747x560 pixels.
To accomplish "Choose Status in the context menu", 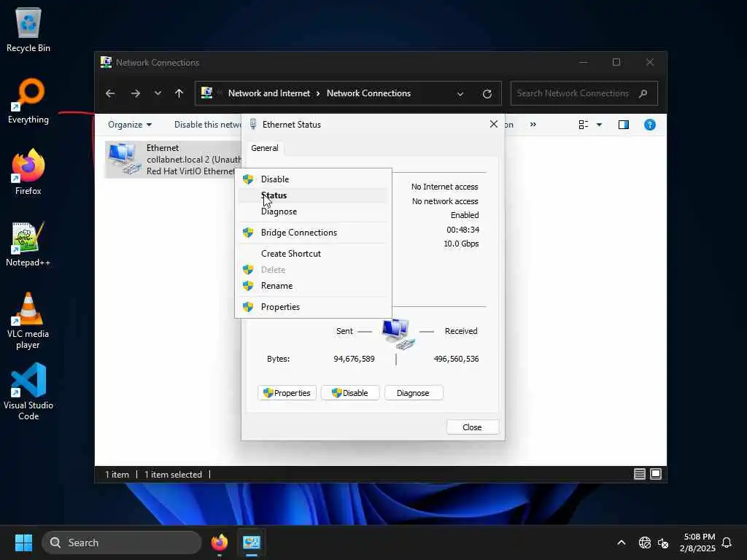I will click(313, 195).
